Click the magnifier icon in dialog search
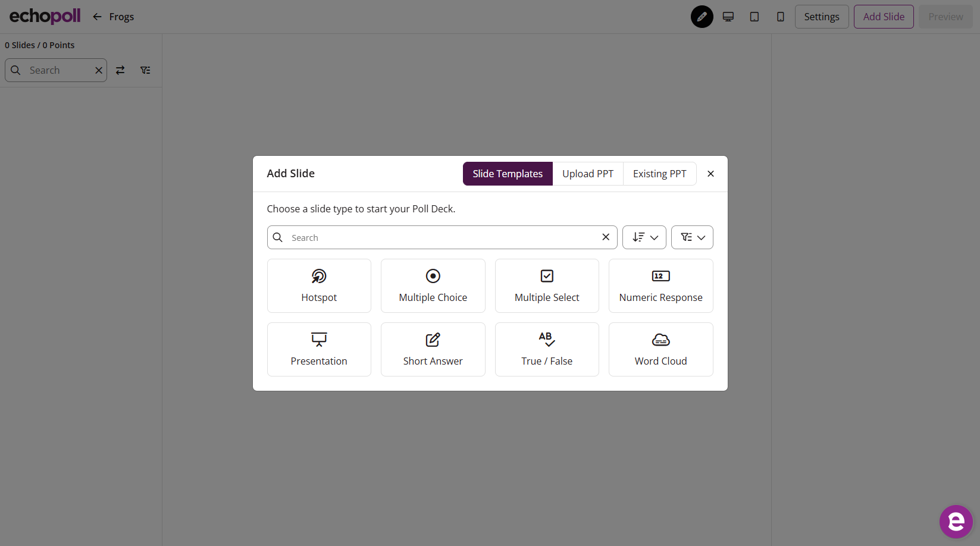Viewport: 980px width, 546px height. (277, 237)
